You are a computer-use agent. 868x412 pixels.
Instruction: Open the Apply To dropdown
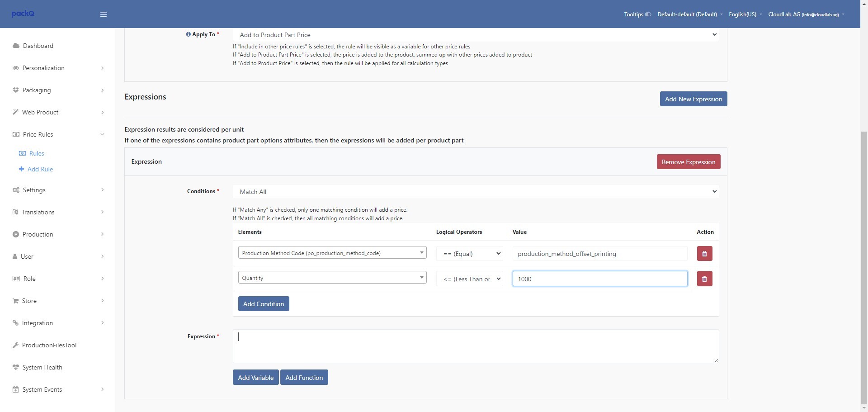point(476,35)
